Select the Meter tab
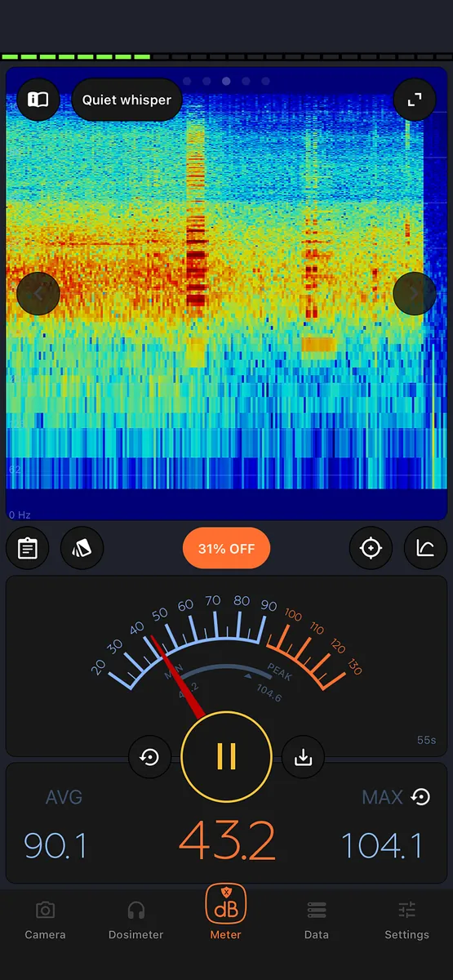Viewport: 453px width, 980px height. point(226,912)
